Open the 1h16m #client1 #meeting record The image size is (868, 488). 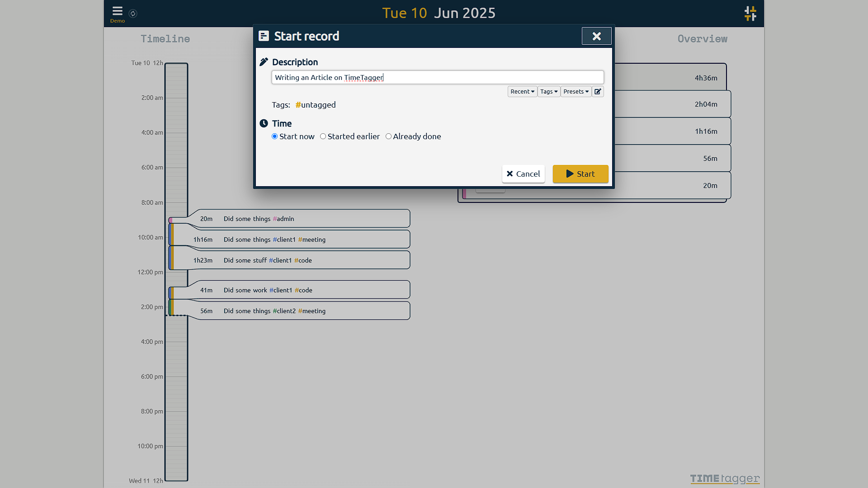coord(299,239)
